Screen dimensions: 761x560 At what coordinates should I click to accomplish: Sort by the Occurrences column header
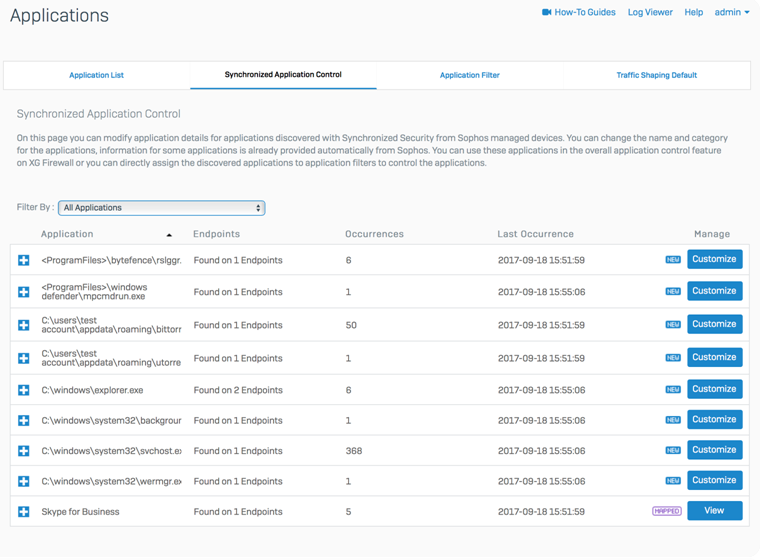tap(374, 234)
